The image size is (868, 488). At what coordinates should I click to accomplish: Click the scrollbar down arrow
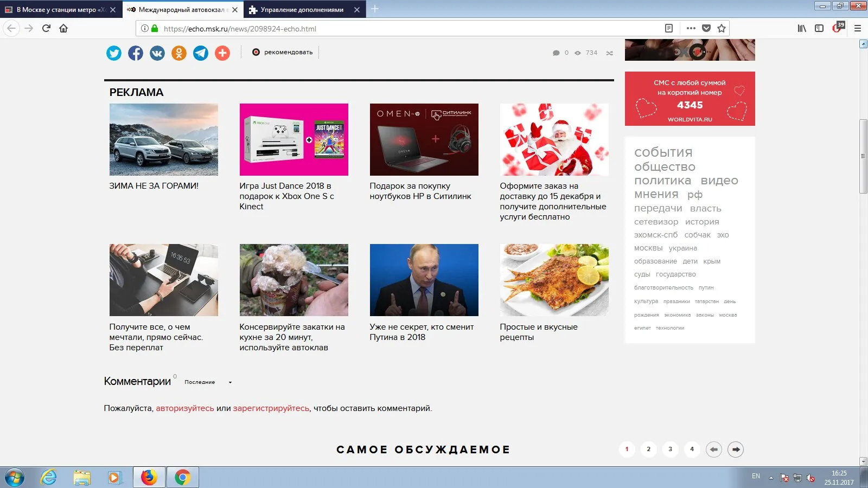click(863, 461)
